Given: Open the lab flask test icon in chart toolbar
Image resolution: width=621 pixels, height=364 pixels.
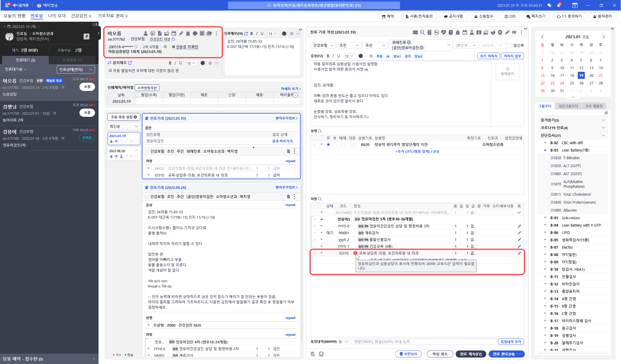Looking at the screenshot, I should [x=472, y=33].
